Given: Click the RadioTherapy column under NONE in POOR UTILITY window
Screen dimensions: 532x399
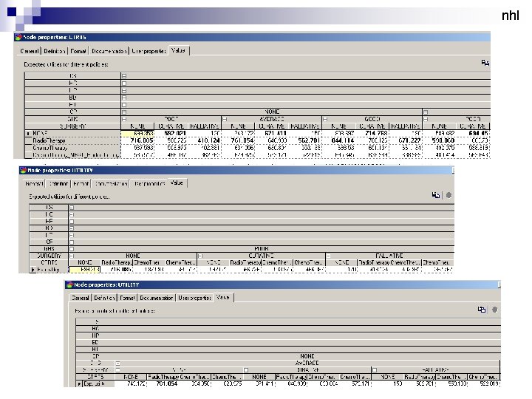Looking at the screenshot, I should [x=117, y=262].
